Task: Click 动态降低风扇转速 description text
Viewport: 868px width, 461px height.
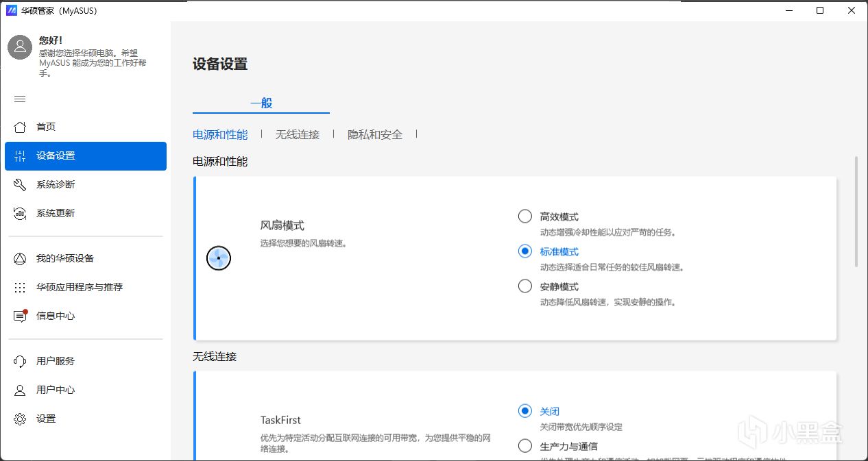Action: [608, 302]
